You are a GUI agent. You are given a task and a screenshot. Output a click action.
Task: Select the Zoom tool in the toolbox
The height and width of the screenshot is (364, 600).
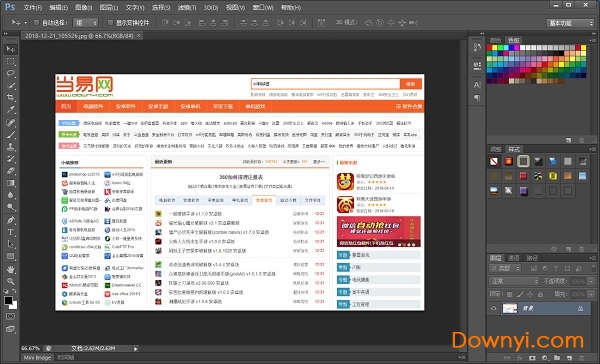[10, 281]
